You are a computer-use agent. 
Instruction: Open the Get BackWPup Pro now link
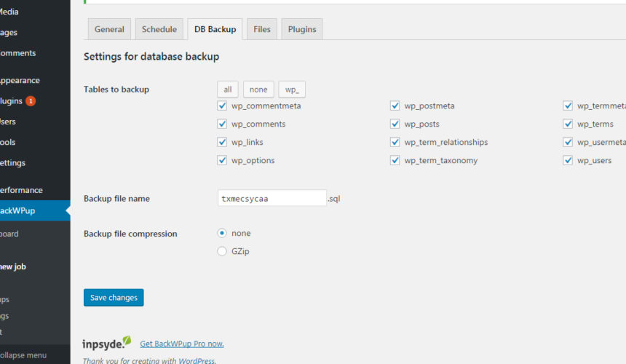coord(182,344)
